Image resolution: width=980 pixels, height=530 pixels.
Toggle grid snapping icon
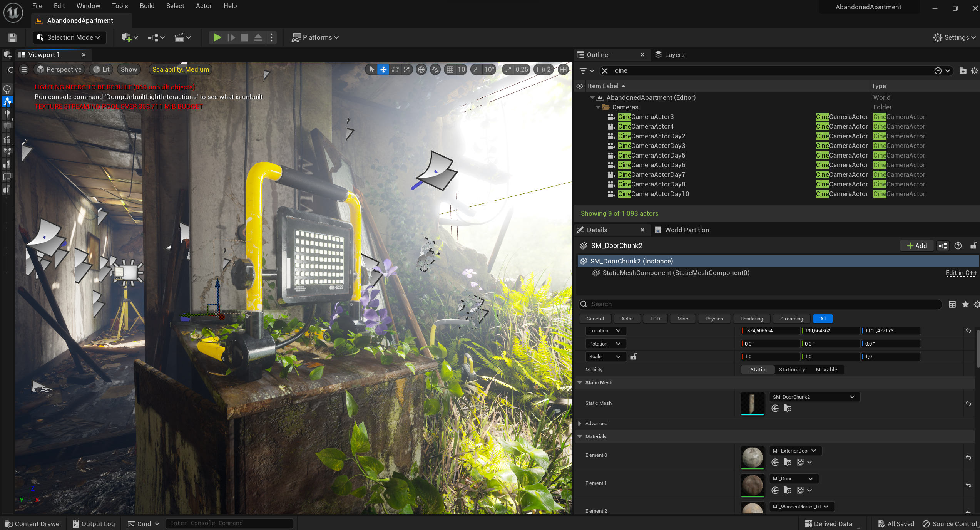(450, 69)
